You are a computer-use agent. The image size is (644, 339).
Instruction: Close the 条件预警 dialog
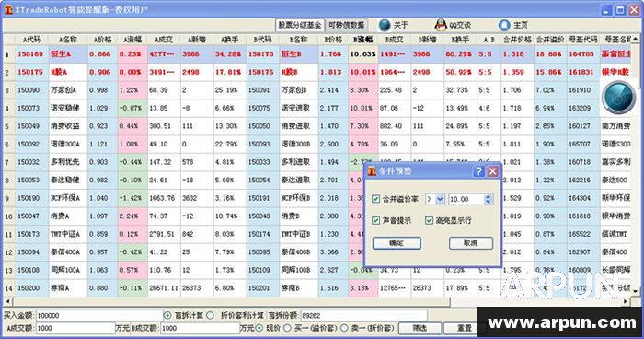pos(492,171)
